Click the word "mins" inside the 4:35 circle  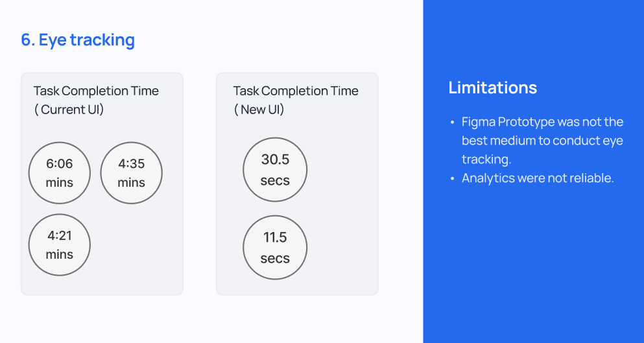(x=131, y=183)
